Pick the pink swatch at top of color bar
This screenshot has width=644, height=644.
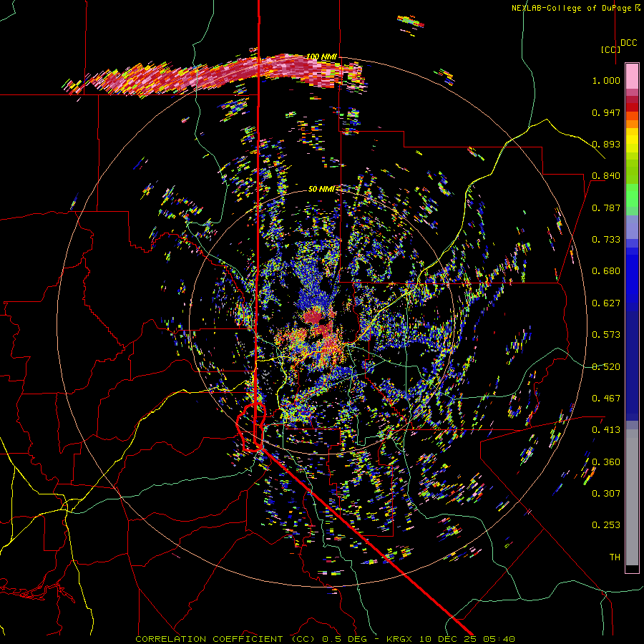coord(632,76)
